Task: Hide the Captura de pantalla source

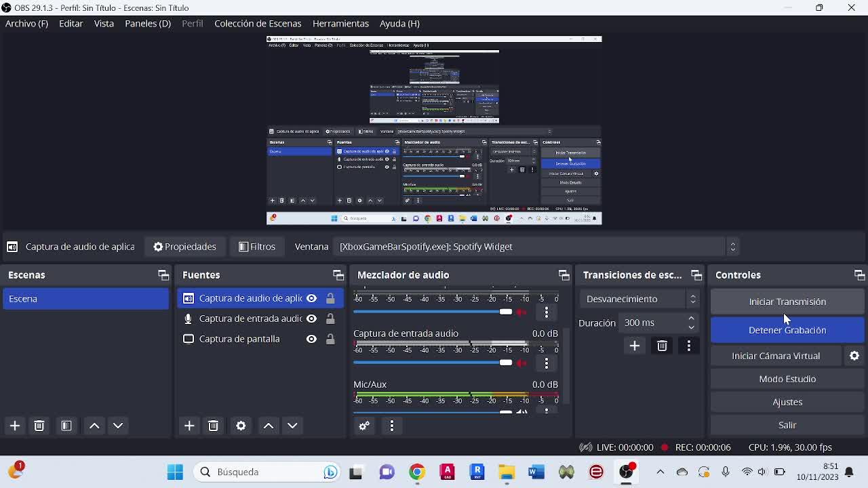Action: click(311, 339)
